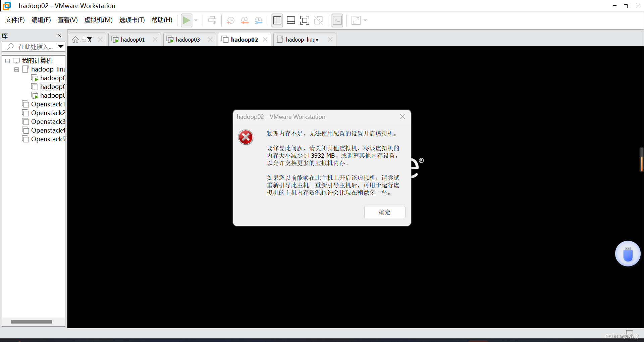The width and height of the screenshot is (644, 342).
Task: Select the Openstack5 VM
Action: pos(48,139)
